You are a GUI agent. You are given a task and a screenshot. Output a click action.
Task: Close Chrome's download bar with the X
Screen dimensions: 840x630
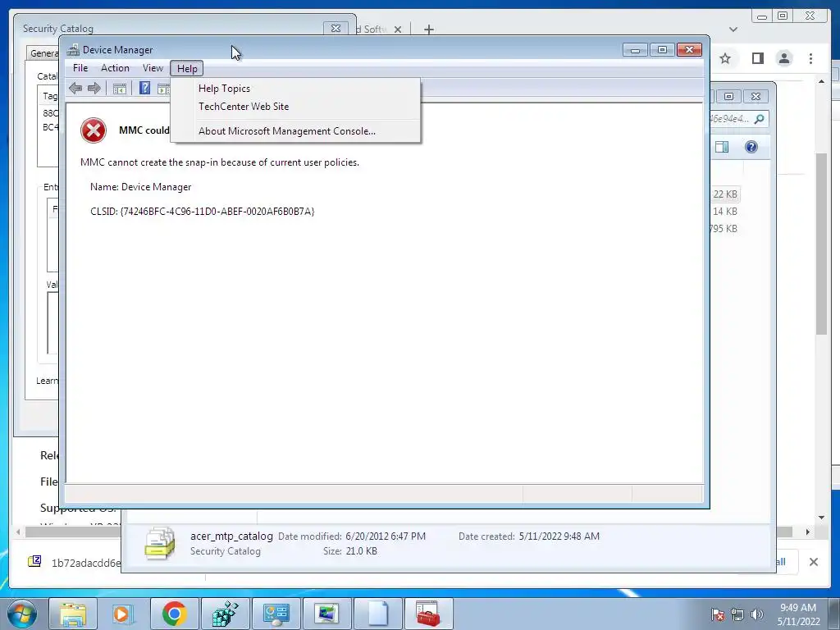pos(813,562)
